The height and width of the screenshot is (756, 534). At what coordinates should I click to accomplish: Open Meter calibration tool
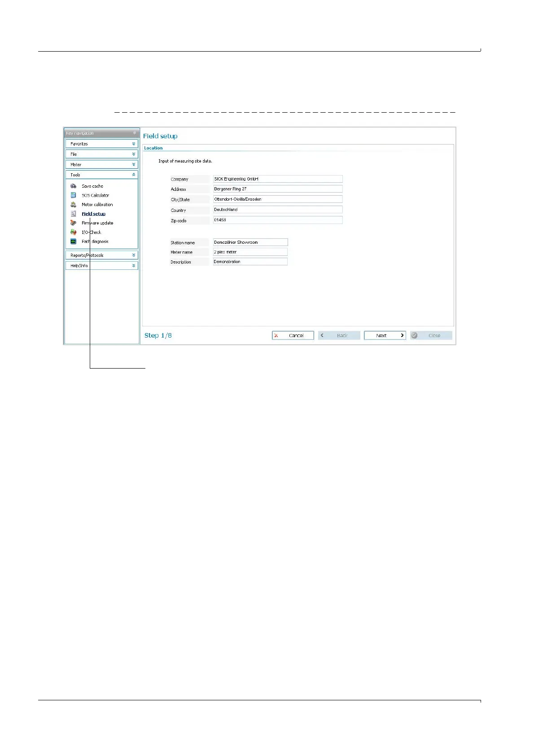[x=97, y=204]
